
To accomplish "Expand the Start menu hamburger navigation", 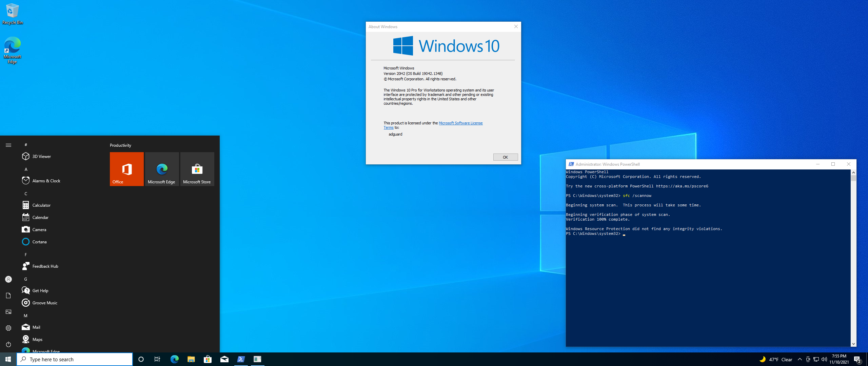I will tap(8, 145).
